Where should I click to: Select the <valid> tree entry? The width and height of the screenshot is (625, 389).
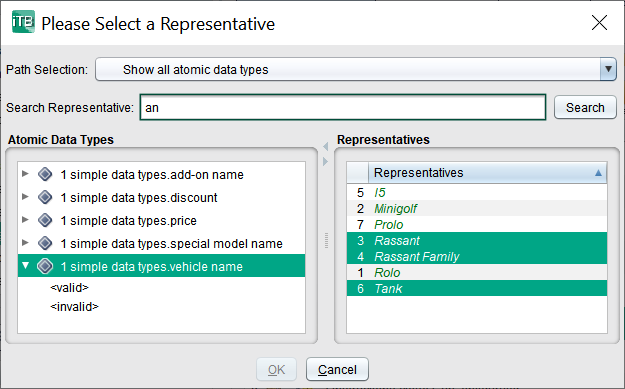click(69, 288)
